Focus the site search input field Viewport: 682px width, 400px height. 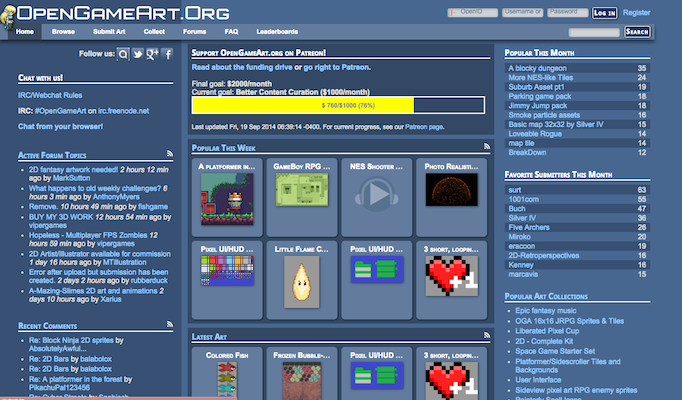(594, 32)
